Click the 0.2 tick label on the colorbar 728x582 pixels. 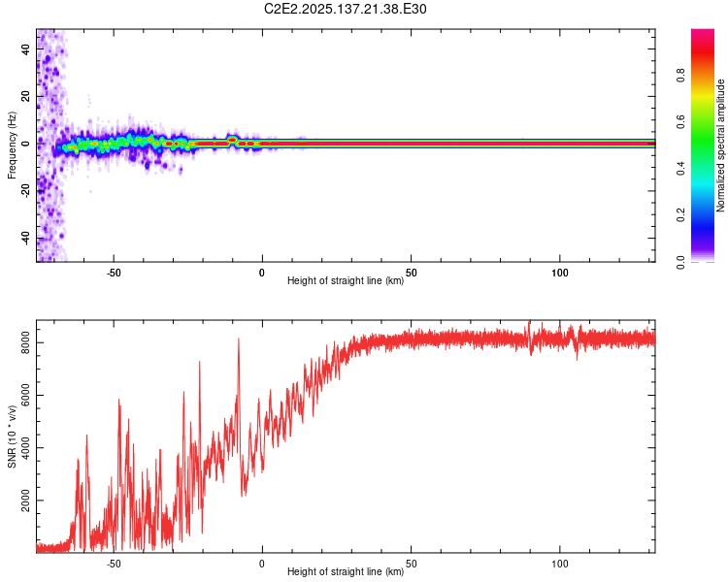point(680,215)
